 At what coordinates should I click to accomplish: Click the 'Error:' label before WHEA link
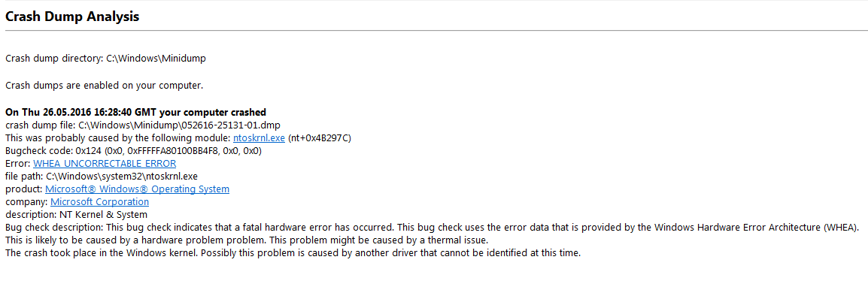18,163
